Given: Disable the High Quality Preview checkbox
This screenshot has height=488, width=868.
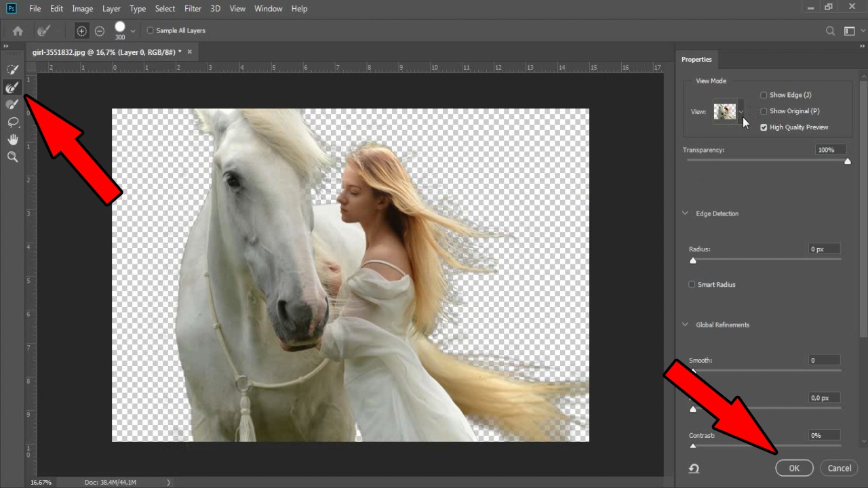Looking at the screenshot, I should 764,127.
